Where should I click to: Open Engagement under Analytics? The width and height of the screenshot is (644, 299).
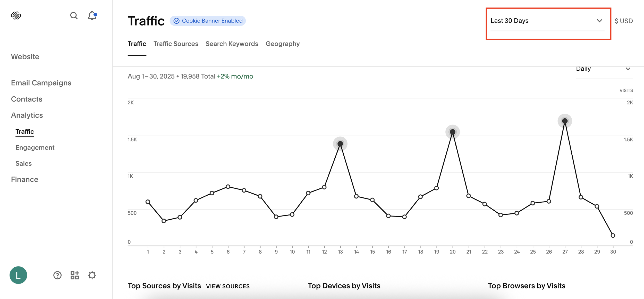click(x=35, y=147)
